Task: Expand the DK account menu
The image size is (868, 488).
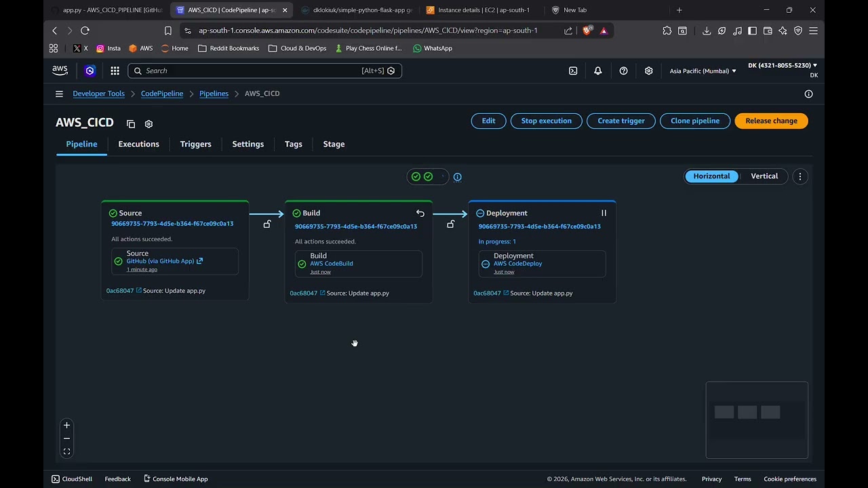Action: (783, 70)
